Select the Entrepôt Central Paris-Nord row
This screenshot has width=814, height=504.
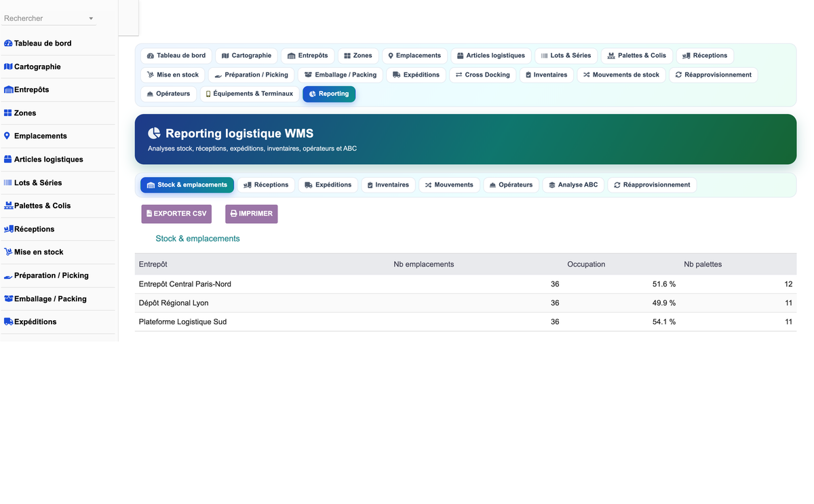[x=465, y=284]
